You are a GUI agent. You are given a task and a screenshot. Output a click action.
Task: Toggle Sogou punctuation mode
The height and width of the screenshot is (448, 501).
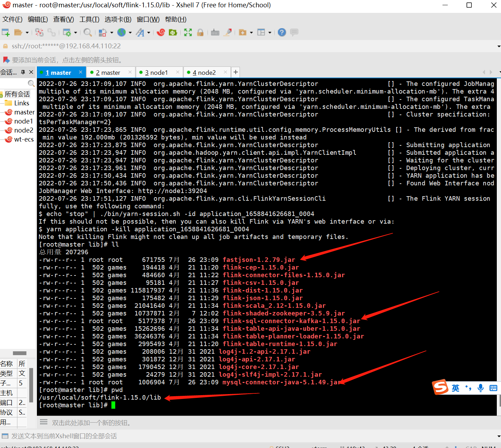click(x=469, y=388)
